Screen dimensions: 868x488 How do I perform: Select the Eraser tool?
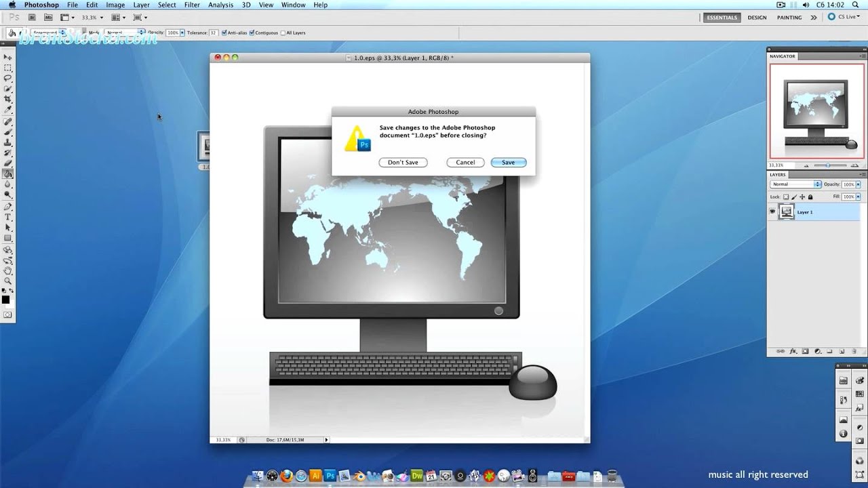(8, 163)
